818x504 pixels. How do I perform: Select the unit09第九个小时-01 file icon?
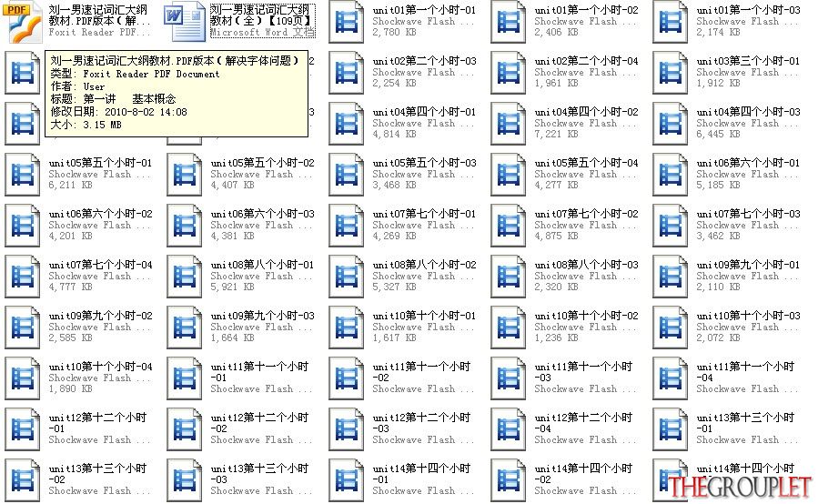point(671,277)
